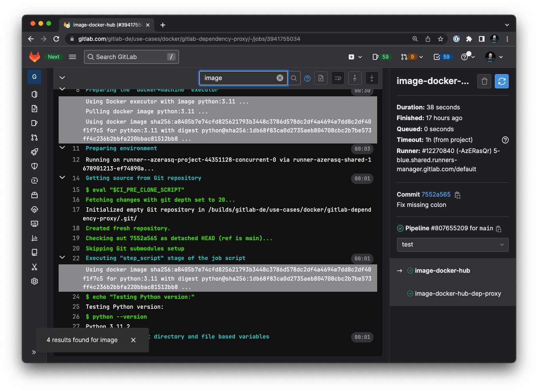Open search help question icon
This screenshot has width=538, height=392.
(x=307, y=78)
